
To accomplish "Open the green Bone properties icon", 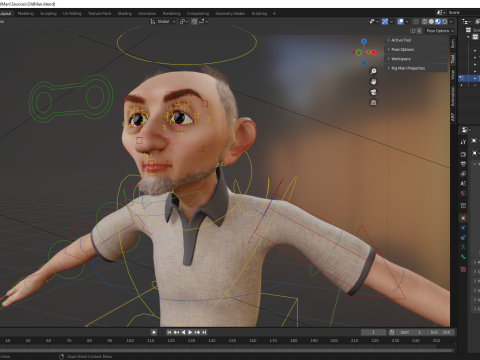I will coord(463,257).
